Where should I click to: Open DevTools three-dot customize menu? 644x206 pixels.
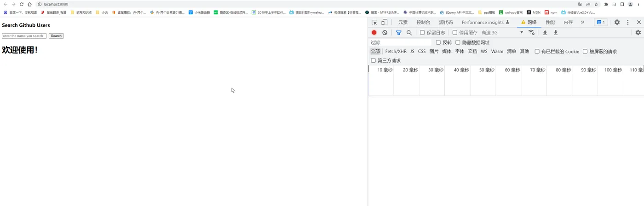click(x=627, y=22)
